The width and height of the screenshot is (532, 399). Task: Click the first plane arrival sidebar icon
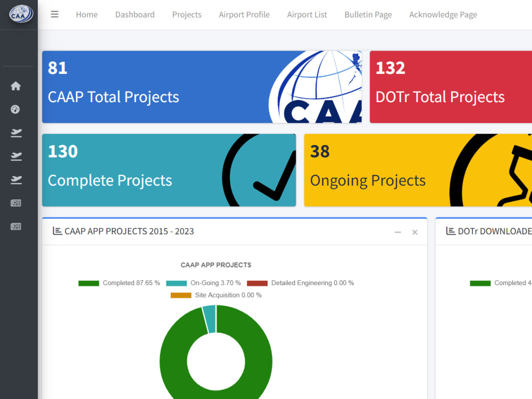(16, 132)
